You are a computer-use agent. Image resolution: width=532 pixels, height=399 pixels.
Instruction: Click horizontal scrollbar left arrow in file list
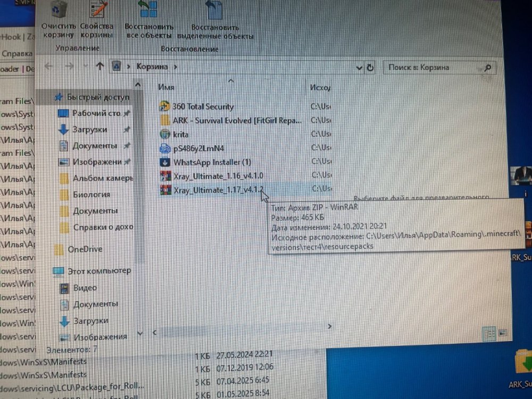click(x=155, y=332)
